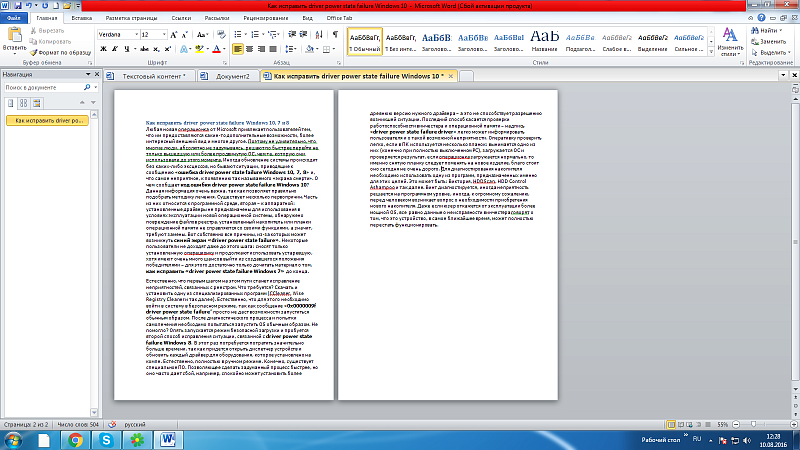Screen dimensions: 800x450
Task: Apply the yellow text highlight color
Action: point(199,49)
